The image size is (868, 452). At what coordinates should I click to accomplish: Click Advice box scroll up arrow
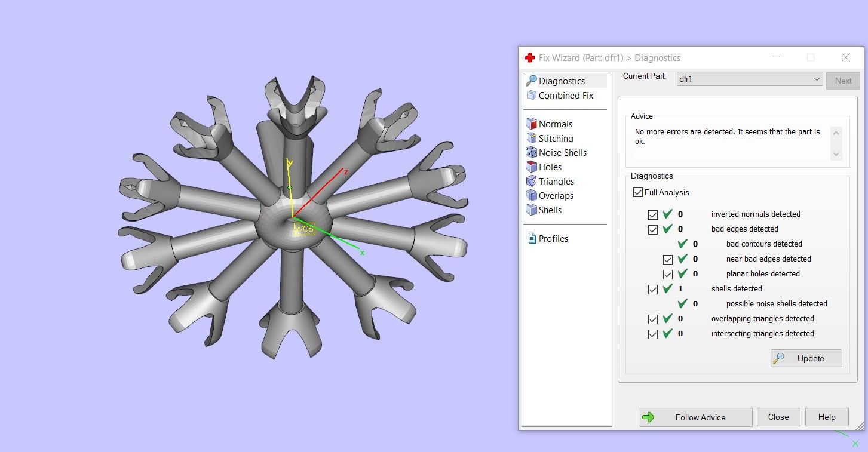point(836,133)
